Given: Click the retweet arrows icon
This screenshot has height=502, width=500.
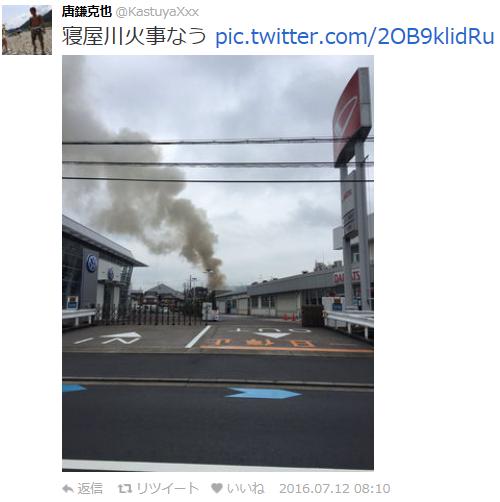Looking at the screenshot, I should pos(125,489).
